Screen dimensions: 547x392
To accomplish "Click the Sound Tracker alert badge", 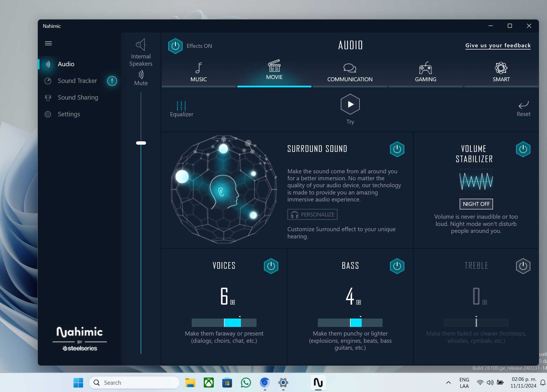I will point(112,81).
